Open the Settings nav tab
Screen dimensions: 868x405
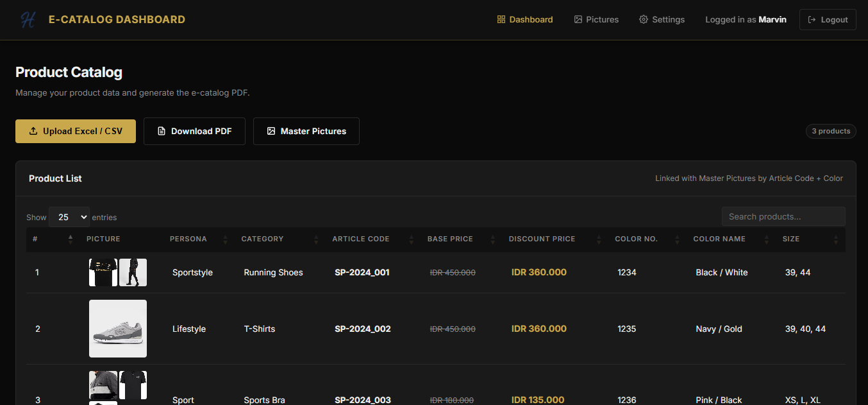662,20
